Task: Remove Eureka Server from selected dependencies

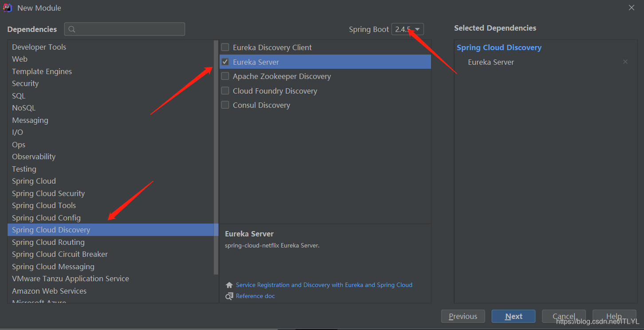Action: [625, 62]
